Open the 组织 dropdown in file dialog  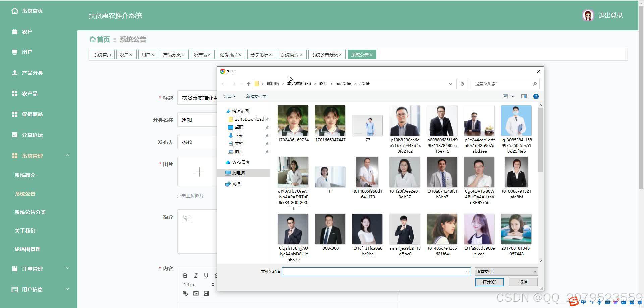(229, 96)
